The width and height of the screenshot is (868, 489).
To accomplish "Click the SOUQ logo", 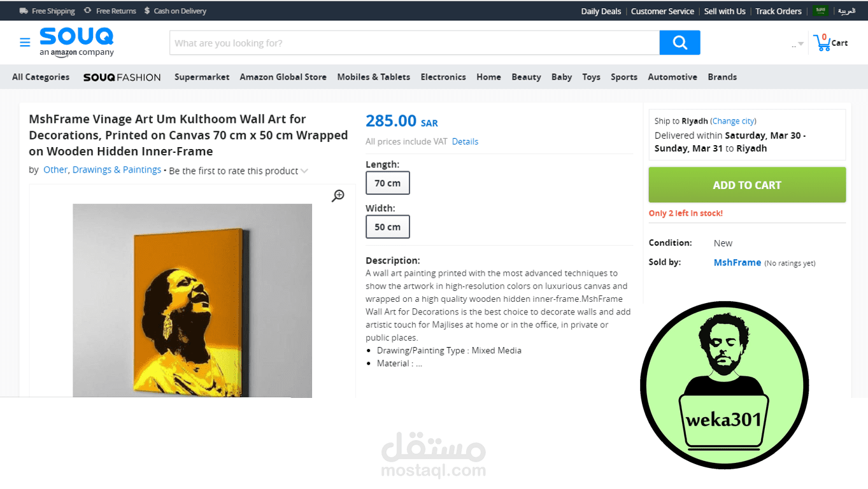I will [76, 42].
